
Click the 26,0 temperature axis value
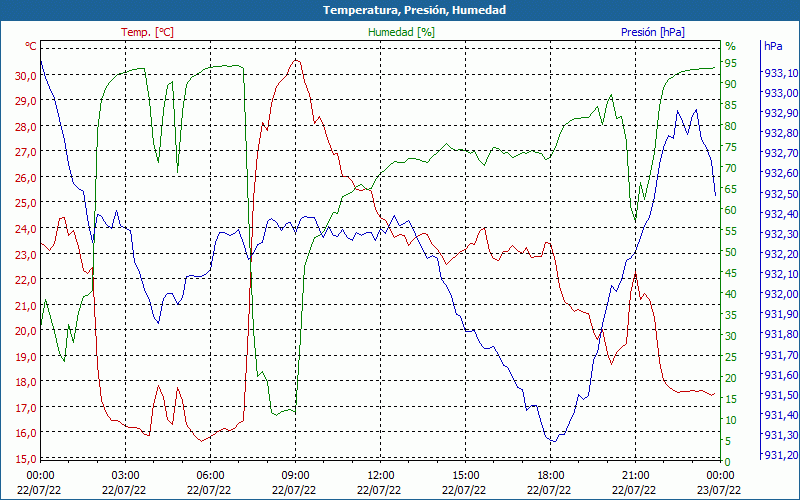click(26, 178)
